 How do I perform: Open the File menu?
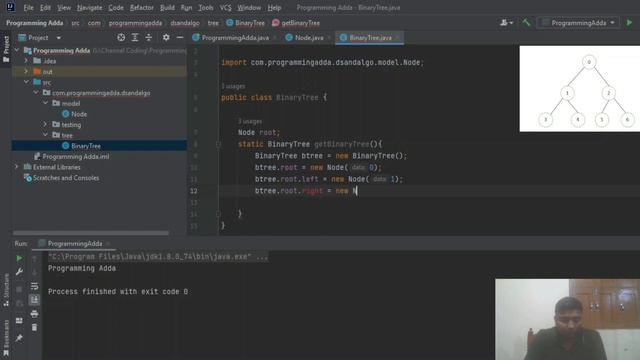coord(29,7)
